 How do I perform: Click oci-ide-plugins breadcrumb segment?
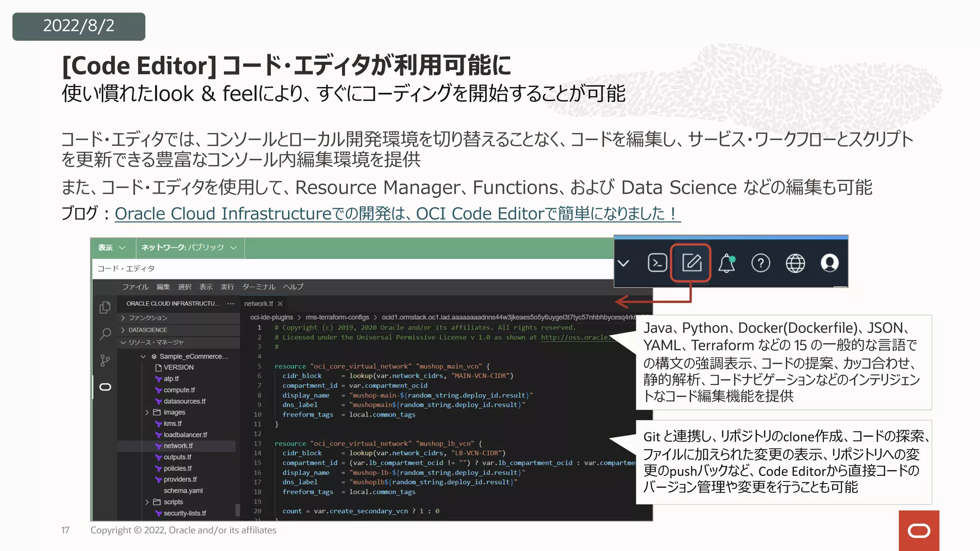pyautogui.click(x=271, y=317)
